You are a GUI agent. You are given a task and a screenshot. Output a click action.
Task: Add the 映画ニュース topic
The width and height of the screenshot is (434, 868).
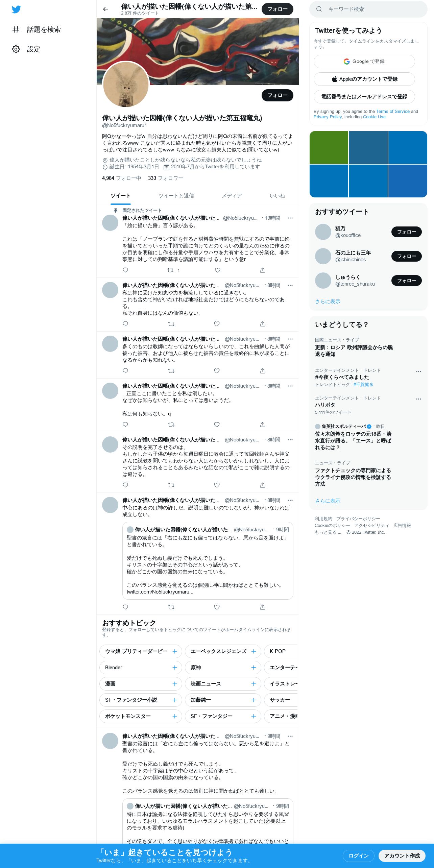tap(254, 684)
